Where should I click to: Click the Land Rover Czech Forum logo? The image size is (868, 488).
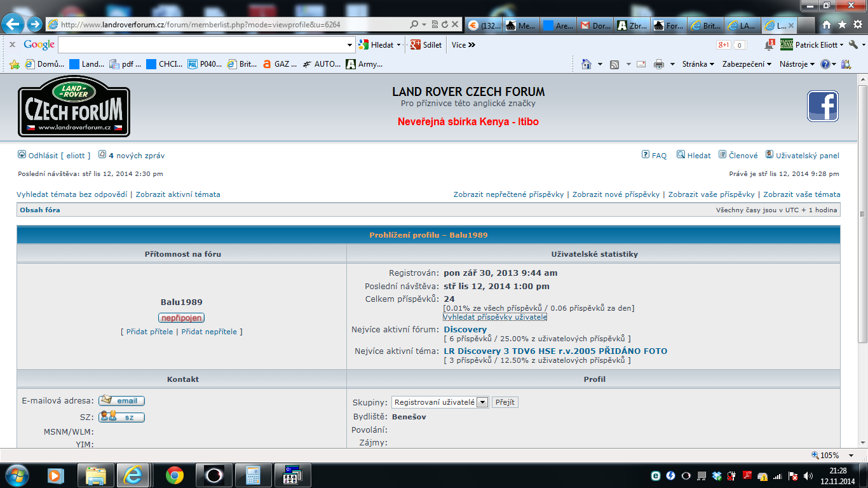tap(74, 106)
